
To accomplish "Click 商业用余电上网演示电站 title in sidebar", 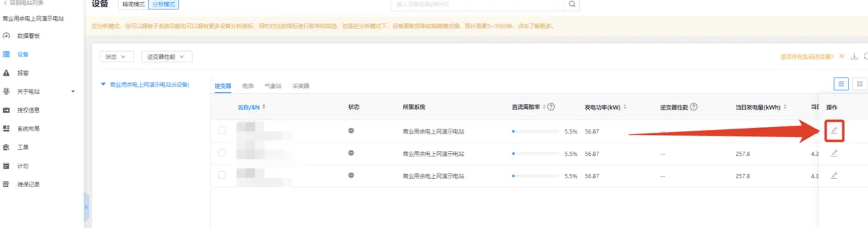I will 33,19.
